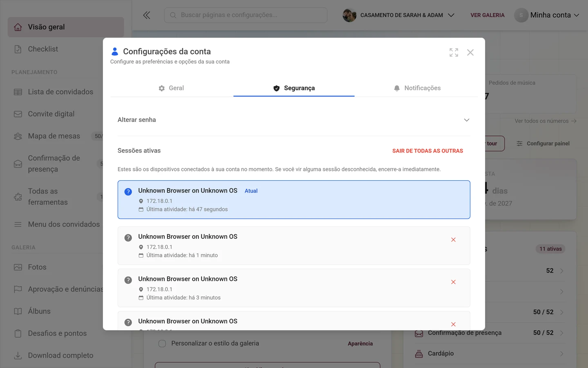Viewport: 588px width, 368px height.
Task: Open the Casamento de Sarah & Adam dropdown
Action: 399,15
